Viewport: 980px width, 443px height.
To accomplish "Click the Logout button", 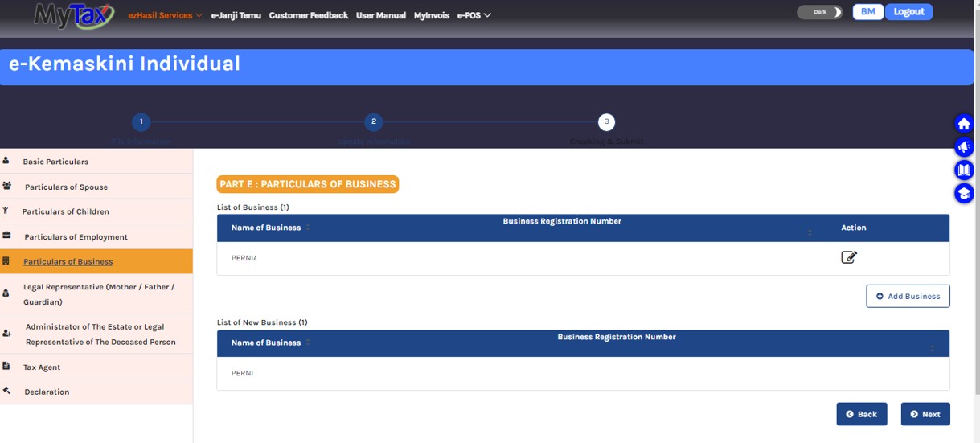I will (908, 12).
